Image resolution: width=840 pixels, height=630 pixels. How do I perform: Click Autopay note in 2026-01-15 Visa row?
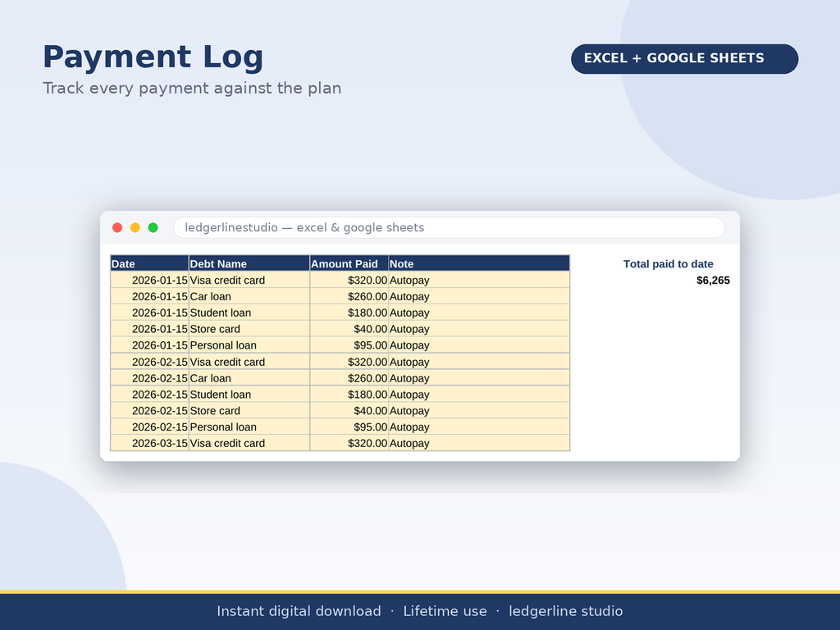pyautogui.click(x=479, y=281)
